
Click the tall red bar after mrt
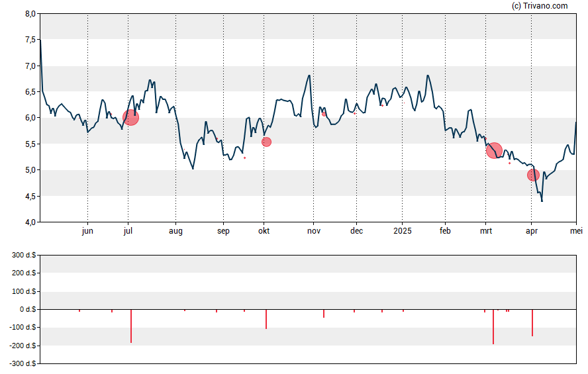point(493,327)
